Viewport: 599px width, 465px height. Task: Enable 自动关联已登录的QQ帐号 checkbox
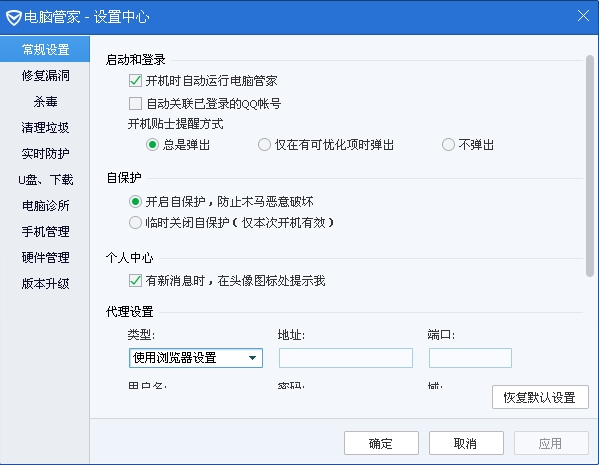(135, 103)
